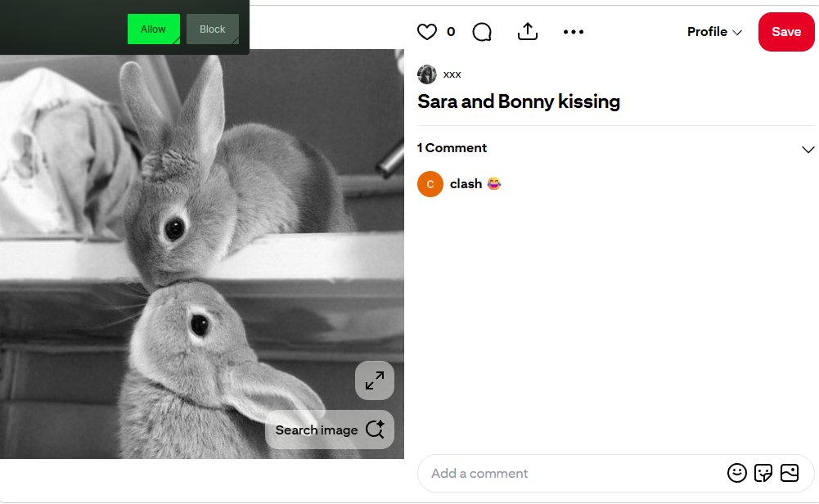Collapse the 1 Comment section chevron
The image size is (819, 504).
tap(808, 150)
